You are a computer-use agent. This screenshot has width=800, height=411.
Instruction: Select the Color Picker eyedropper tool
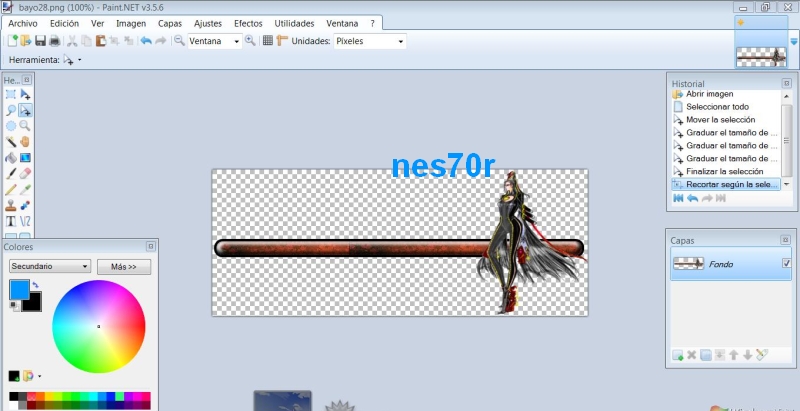click(x=25, y=190)
